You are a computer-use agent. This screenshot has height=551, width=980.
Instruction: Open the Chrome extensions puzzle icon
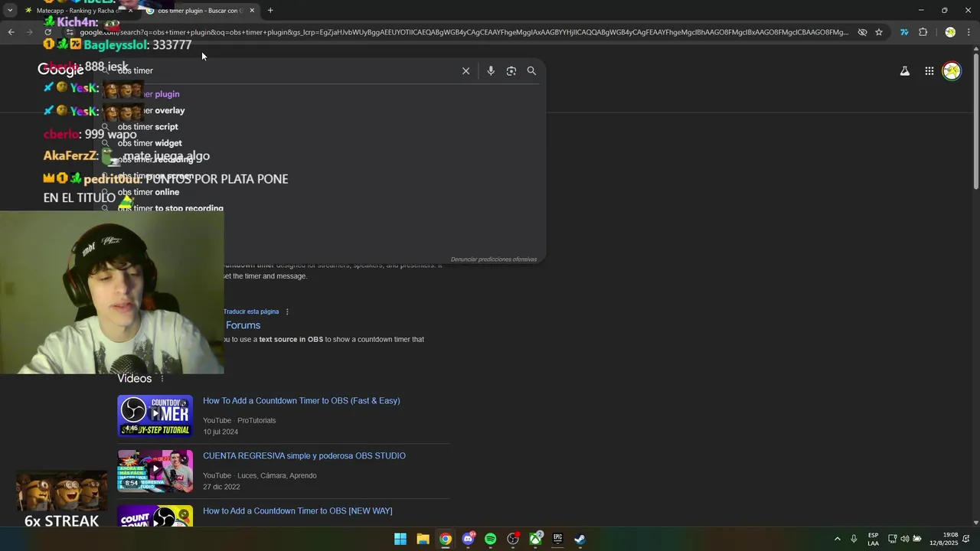click(923, 32)
